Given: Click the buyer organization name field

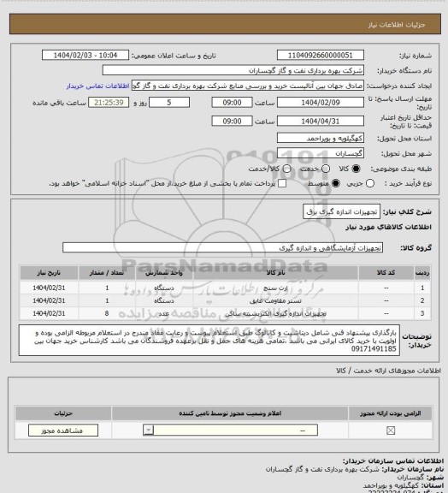Looking at the screenshot, I should point(233,70).
